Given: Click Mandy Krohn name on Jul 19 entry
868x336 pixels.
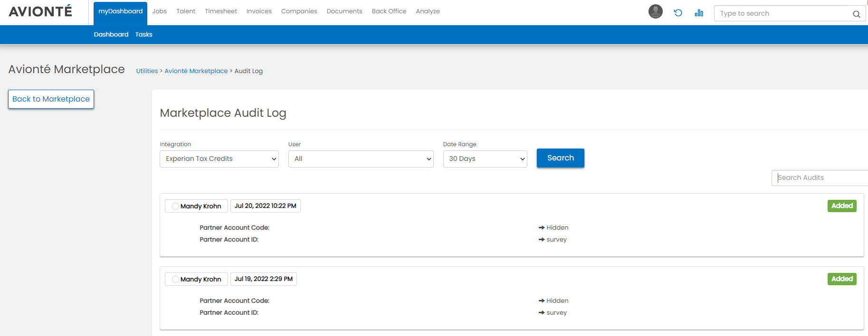Looking at the screenshot, I should (201, 280).
